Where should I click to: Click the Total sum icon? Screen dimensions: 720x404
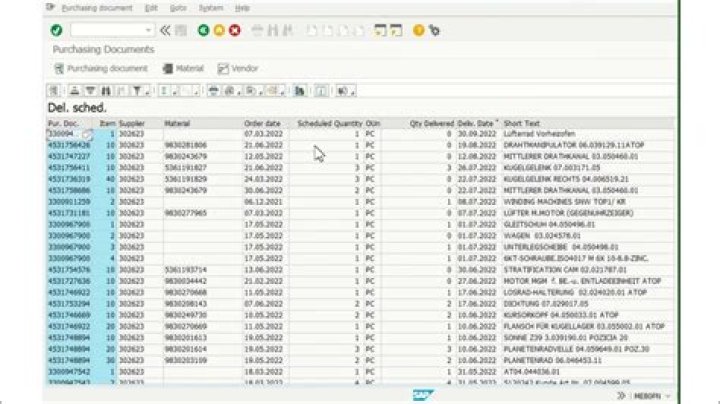pos(163,91)
